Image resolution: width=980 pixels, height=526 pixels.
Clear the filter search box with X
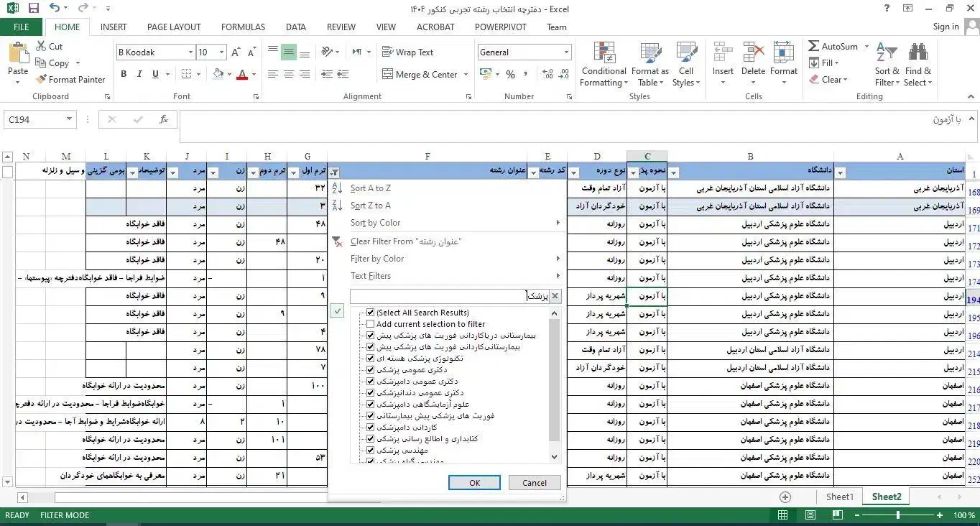555,296
